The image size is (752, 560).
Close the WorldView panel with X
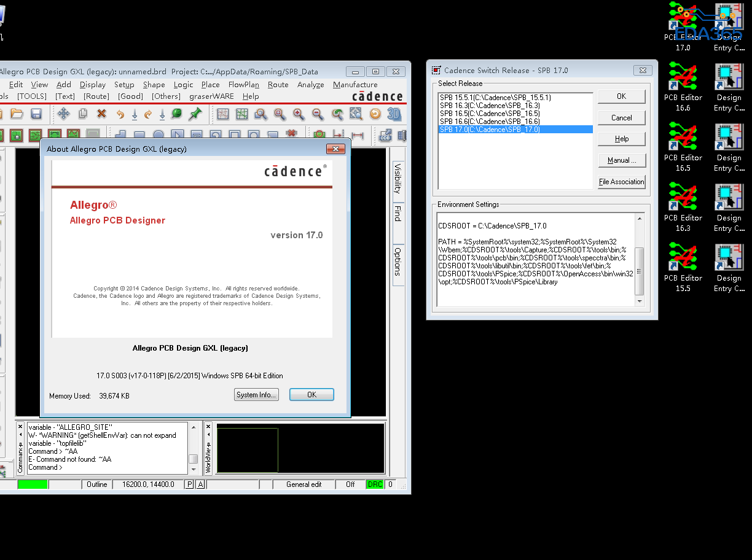point(208,426)
